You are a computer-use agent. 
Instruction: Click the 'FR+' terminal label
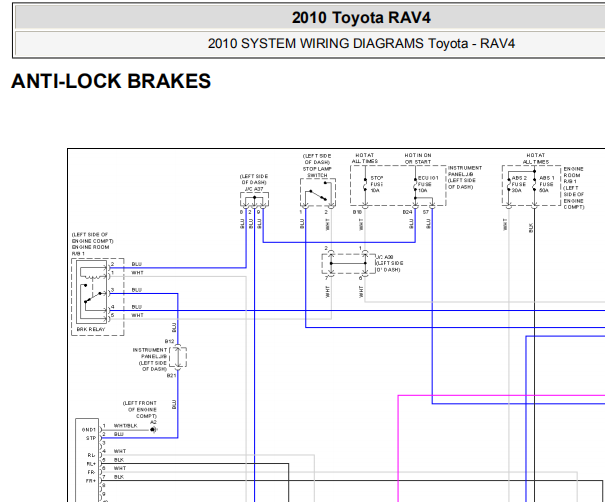pyautogui.click(x=91, y=481)
